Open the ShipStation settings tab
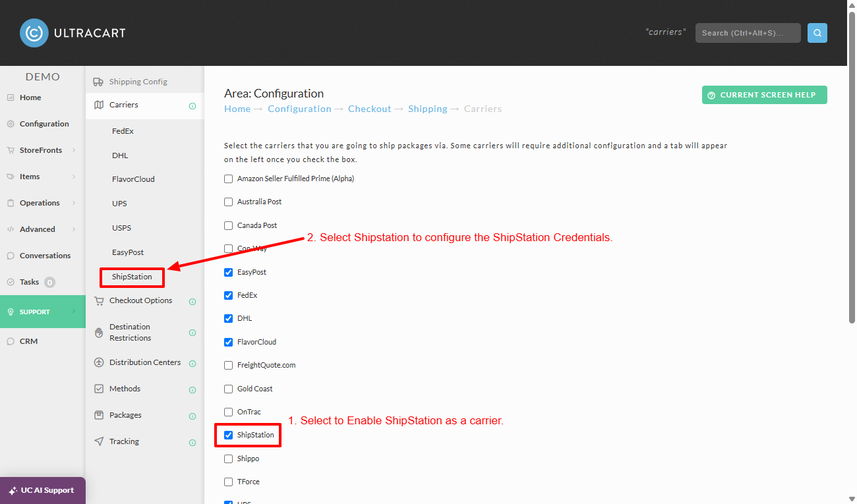This screenshot has height=504, width=857. point(132,277)
